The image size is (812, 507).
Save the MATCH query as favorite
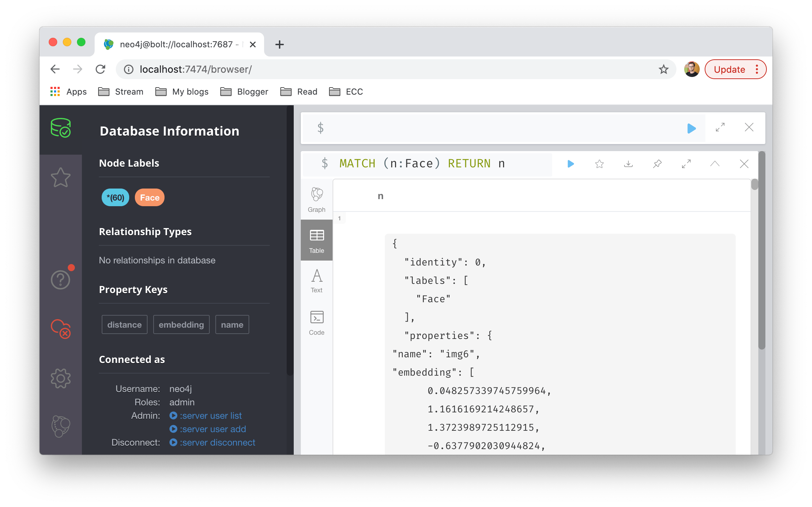click(x=599, y=164)
